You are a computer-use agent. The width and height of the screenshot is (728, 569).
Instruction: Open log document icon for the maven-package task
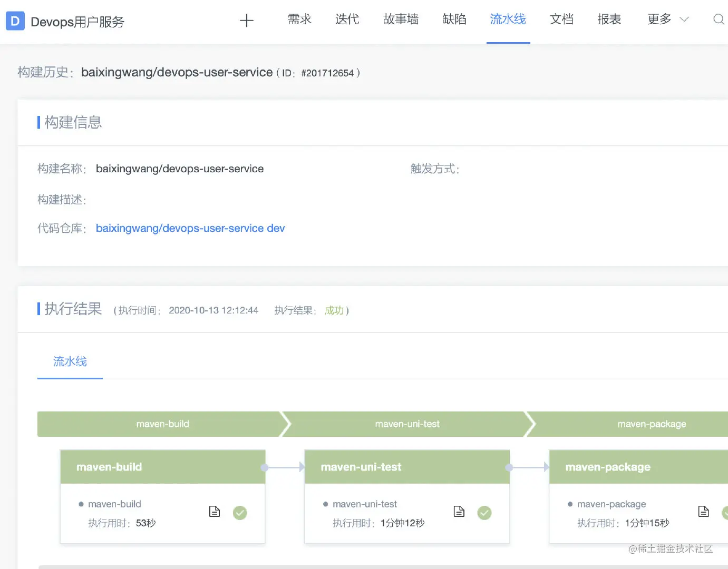[x=704, y=512]
